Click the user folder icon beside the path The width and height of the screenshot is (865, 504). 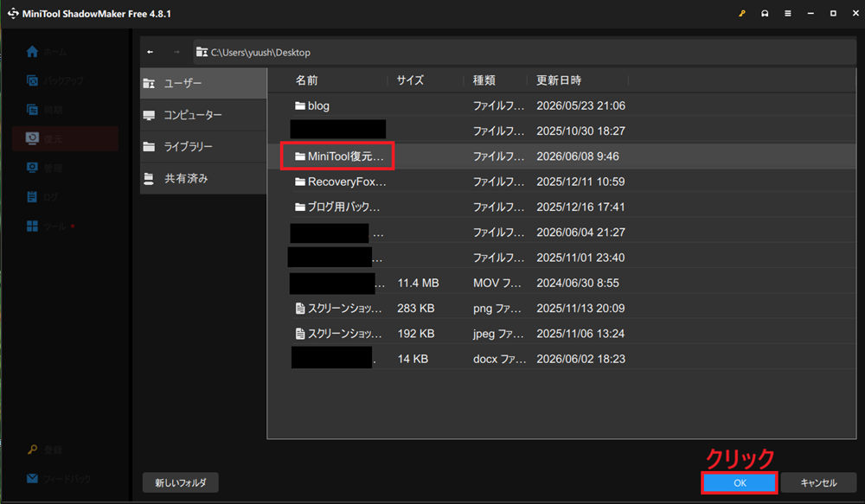tap(202, 53)
